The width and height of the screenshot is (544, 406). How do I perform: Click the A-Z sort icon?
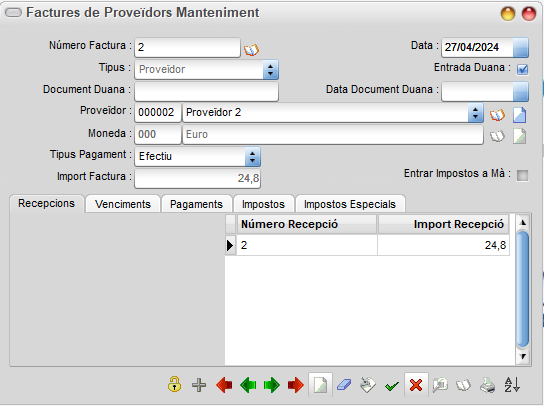[x=512, y=385]
